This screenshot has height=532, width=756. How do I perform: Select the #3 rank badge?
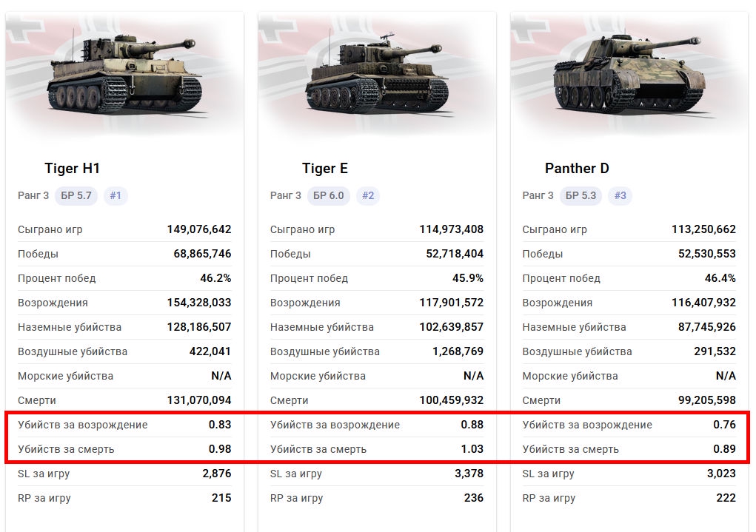[620, 196]
